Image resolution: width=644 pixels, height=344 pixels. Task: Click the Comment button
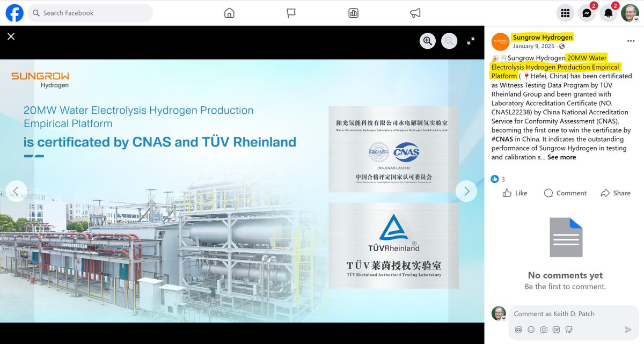565,193
